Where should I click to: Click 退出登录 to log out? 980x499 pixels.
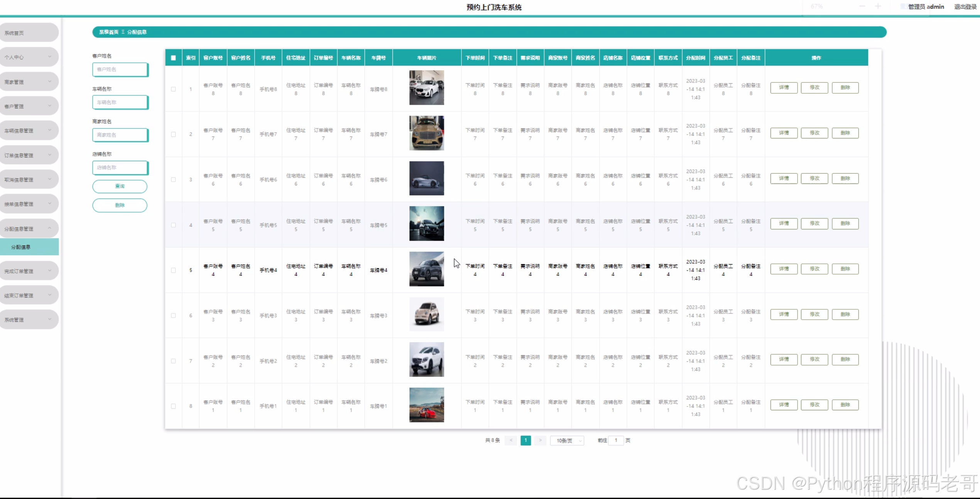(965, 7)
